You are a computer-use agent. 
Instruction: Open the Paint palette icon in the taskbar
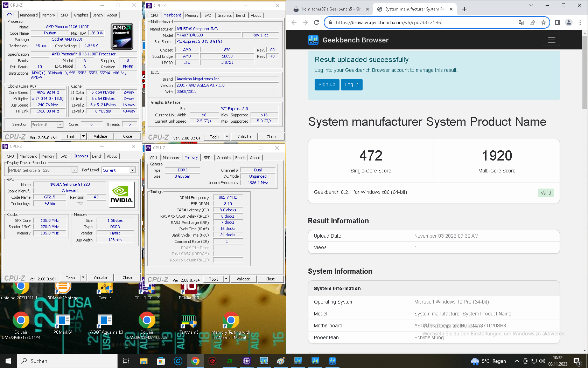(x=281, y=361)
